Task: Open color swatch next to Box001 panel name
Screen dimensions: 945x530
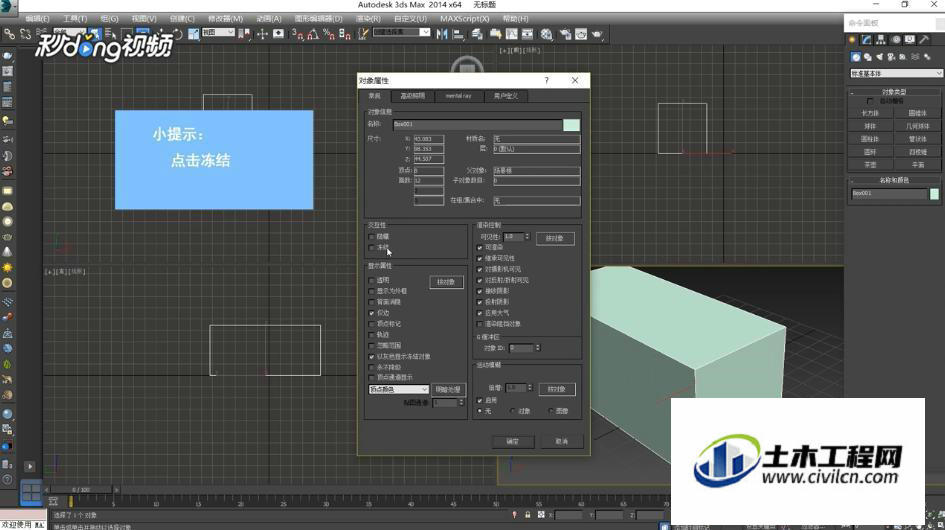Action: click(934, 194)
